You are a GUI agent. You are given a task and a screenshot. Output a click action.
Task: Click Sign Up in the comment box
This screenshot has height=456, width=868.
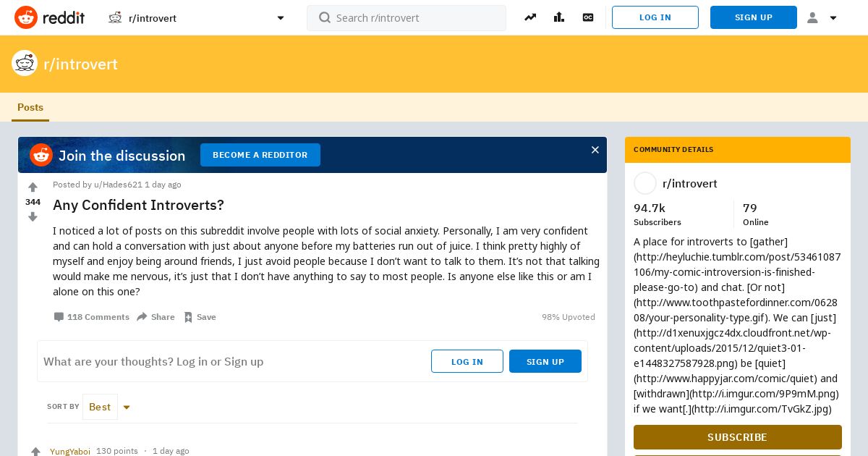545,361
